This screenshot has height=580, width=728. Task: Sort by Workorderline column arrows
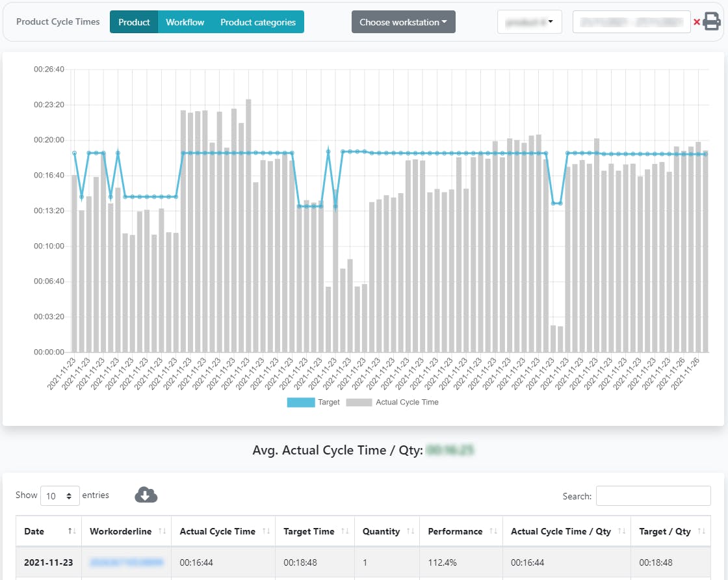click(x=162, y=531)
